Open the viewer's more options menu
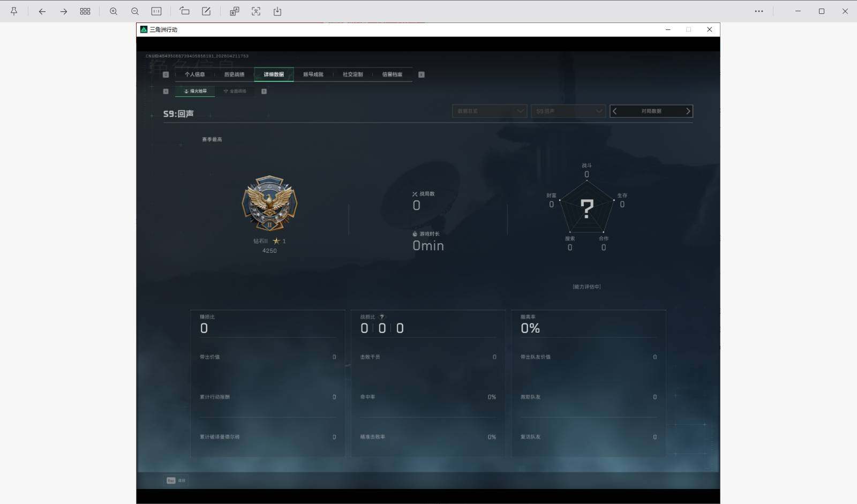Image resolution: width=857 pixels, height=504 pixels. coord(759,11)
